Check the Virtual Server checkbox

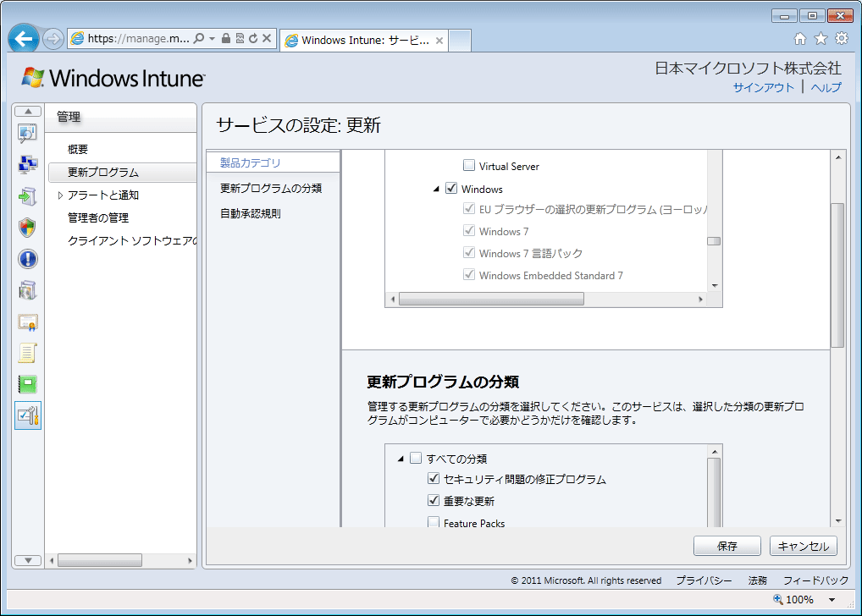click(x=469, y=165)
